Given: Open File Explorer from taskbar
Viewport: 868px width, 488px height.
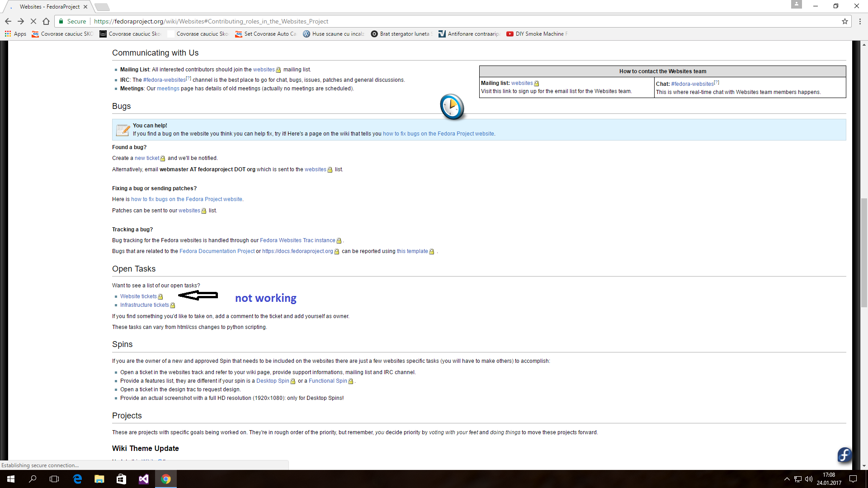Looking at the screenshot, I should (x=99, y=479).
